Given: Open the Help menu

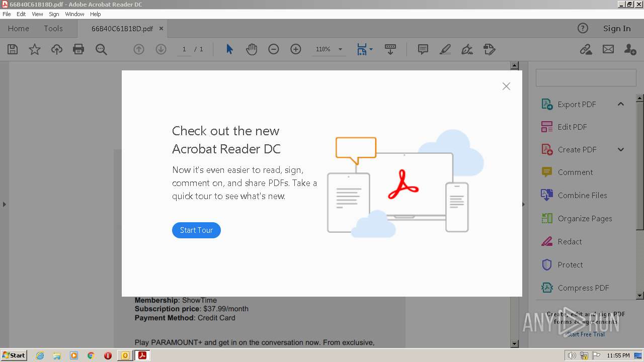Looking at the screenshot, I should coord(96,14).
